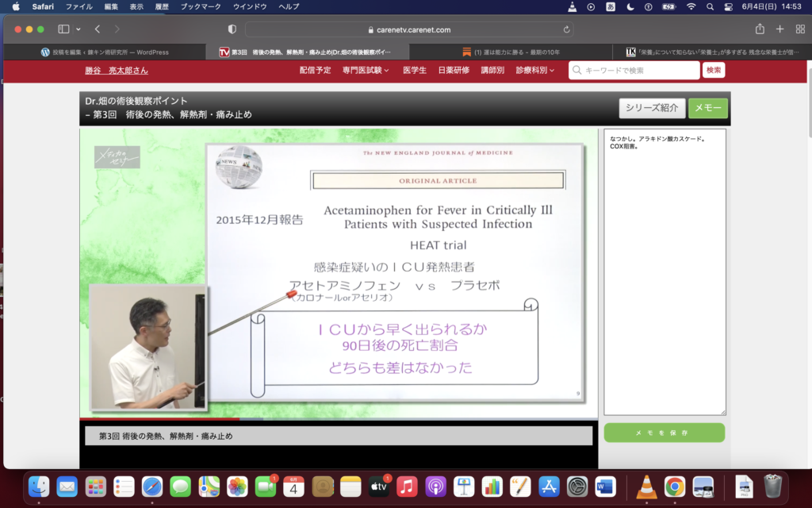The image size is (812, 508).
Task: Toggle the Safari sidebar button
Action: click(63, 29)
